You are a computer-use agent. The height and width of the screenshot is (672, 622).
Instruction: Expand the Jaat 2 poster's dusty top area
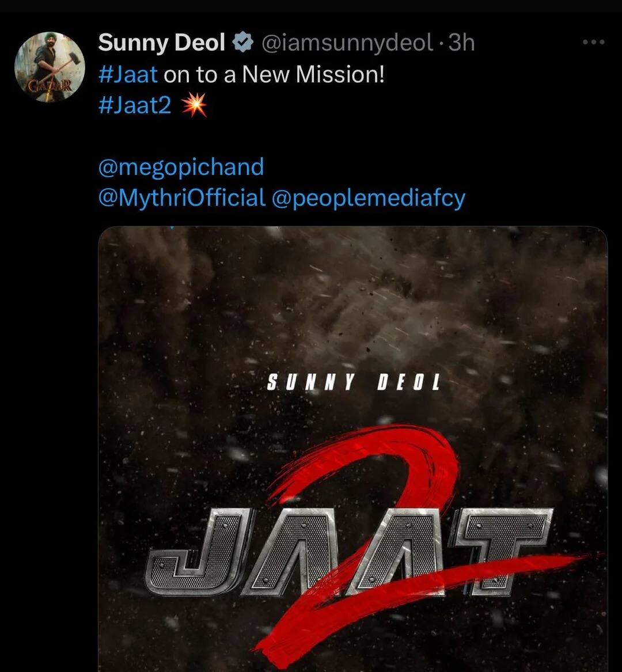[x=352, y=288]
